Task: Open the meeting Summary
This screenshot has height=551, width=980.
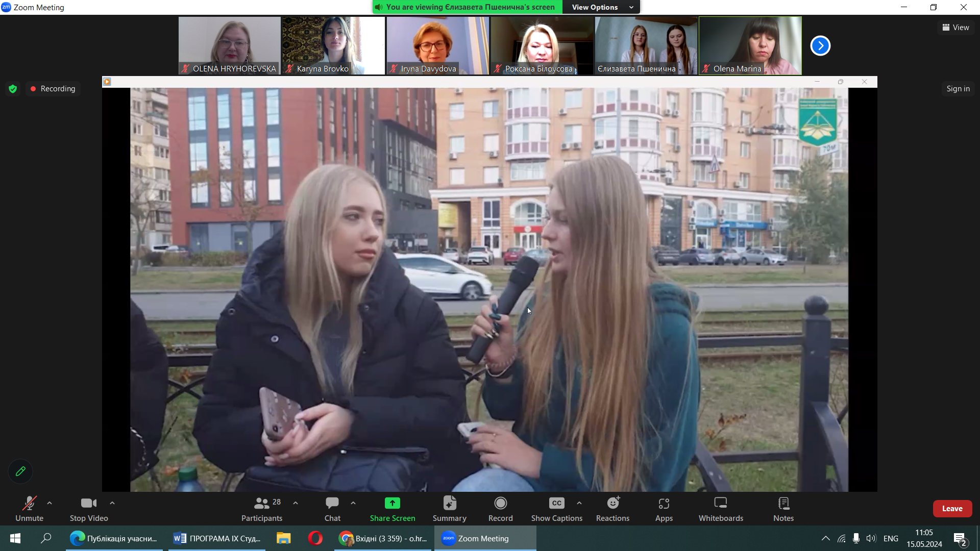Action: 449,509
